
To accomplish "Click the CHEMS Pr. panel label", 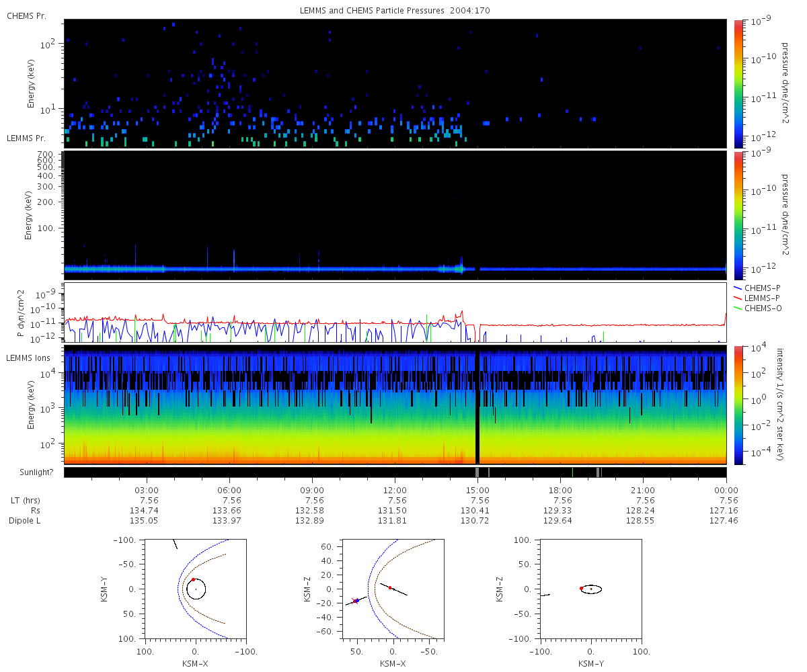I will click(26, 16).
